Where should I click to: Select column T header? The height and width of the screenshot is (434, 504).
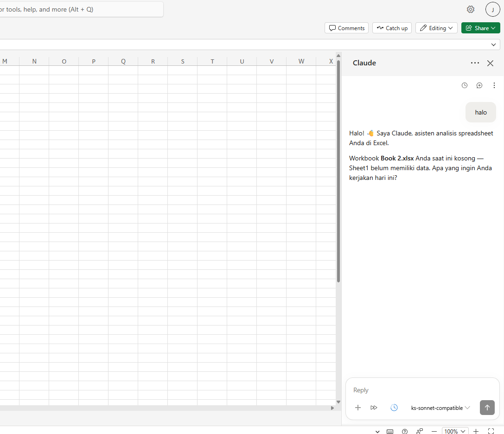pos(212,61)
